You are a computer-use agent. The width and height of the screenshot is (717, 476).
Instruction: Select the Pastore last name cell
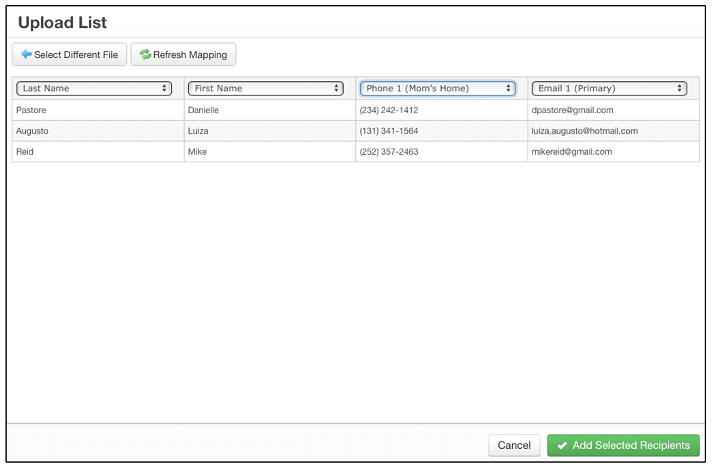98,110
